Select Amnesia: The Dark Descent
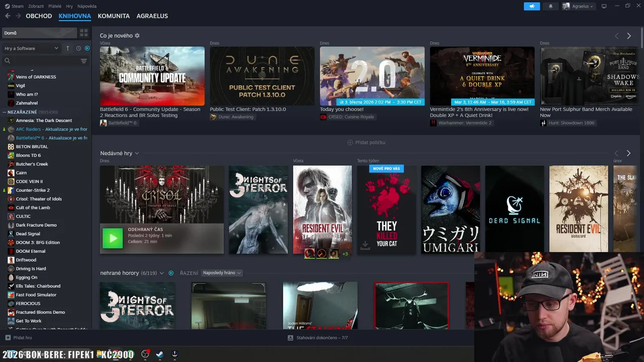Viewport: 644px width, 362px height. coord(44,121)
